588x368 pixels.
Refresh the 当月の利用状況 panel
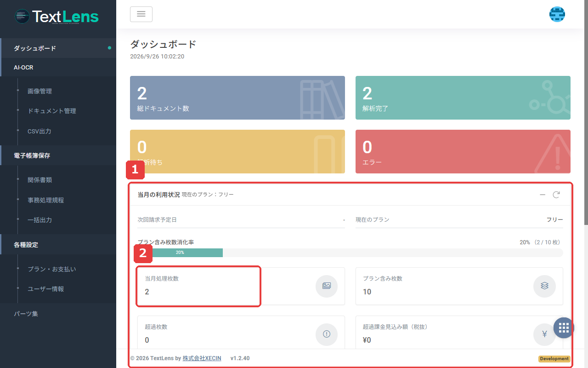pos(556,195)
